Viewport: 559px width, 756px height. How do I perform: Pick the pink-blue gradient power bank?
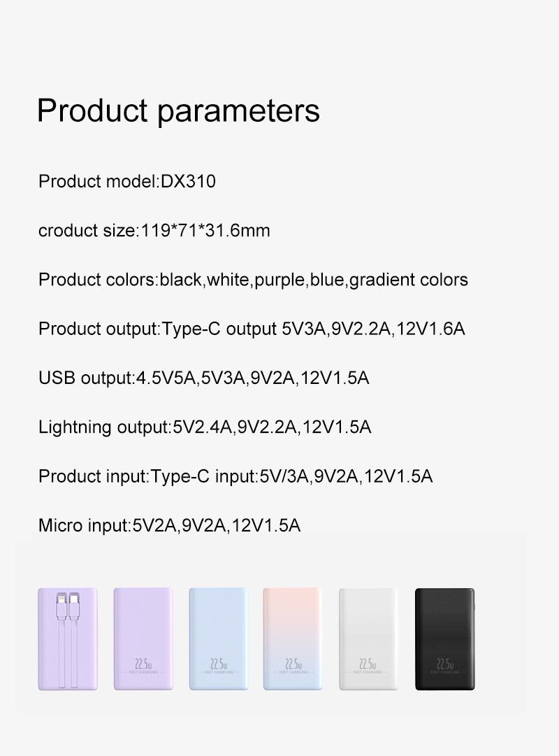coord(292,639)
